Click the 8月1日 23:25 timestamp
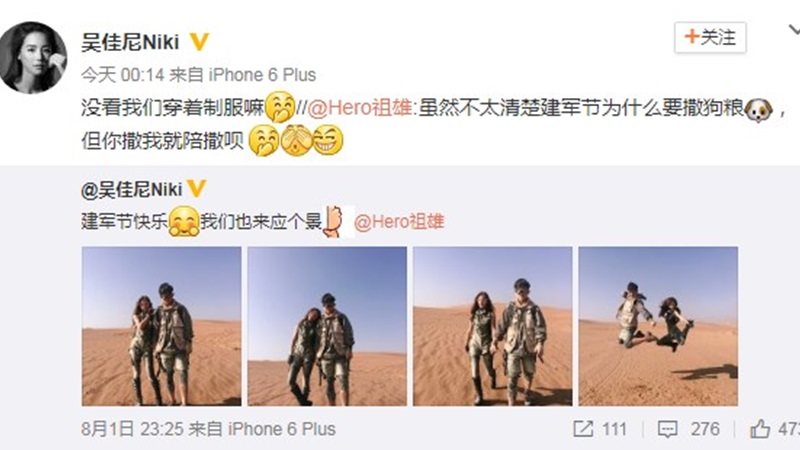 [x=132, y=429]
